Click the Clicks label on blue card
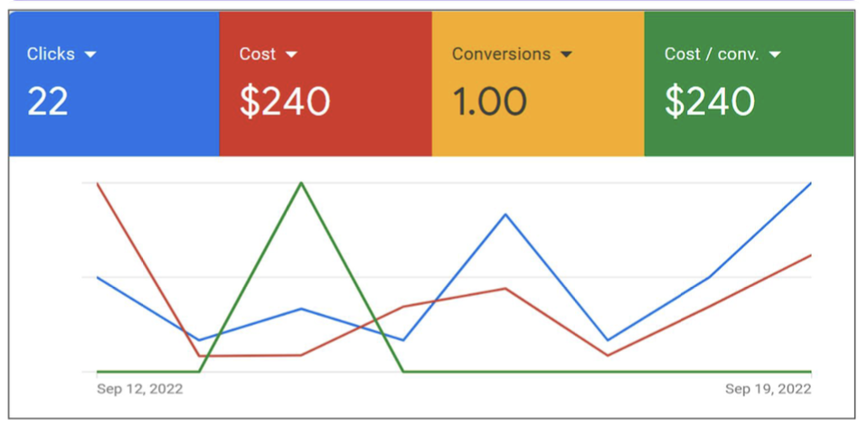The image size is (868, 429). (x=51, y=54)
